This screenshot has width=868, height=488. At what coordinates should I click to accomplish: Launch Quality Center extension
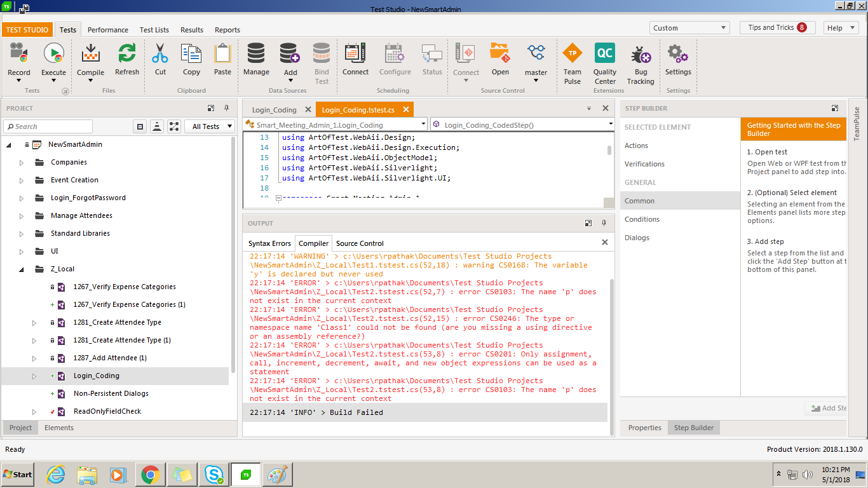604,53
